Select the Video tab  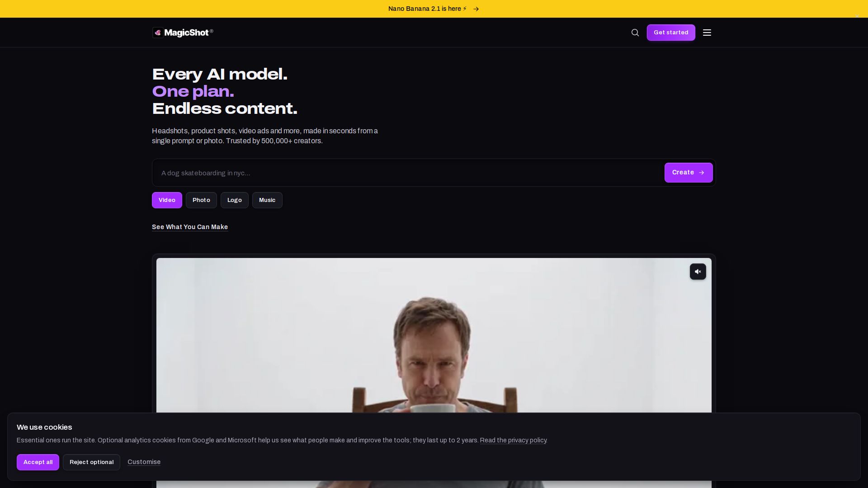coord(167,200)
